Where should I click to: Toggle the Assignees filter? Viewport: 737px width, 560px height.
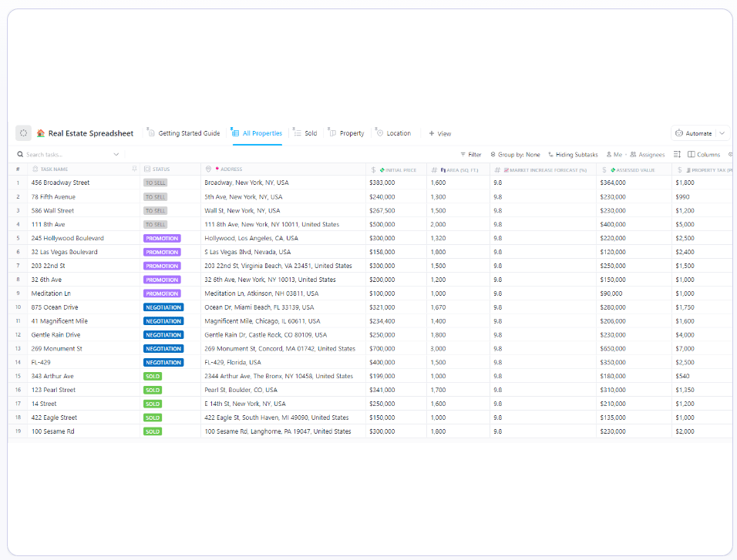[648, 154]
